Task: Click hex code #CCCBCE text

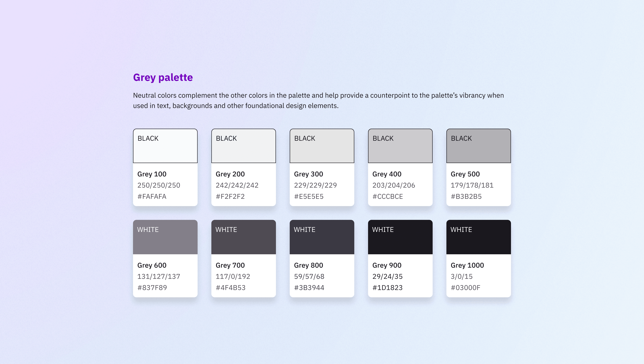Action: 387,196
